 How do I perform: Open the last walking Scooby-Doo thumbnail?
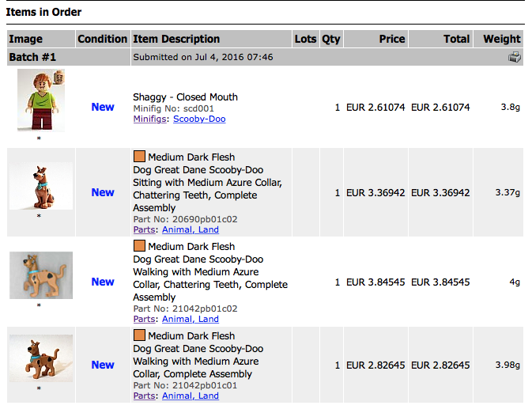pyautogui.click(x=41, y=358)
